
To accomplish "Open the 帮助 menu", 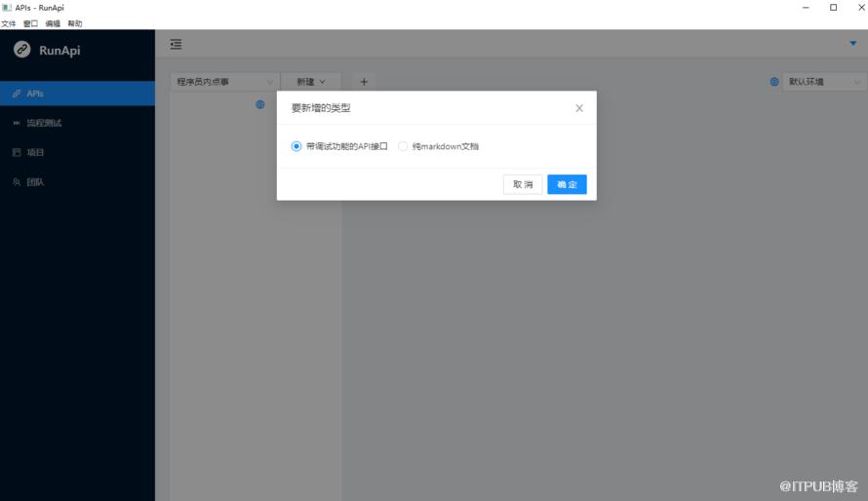I will (75, 23).
